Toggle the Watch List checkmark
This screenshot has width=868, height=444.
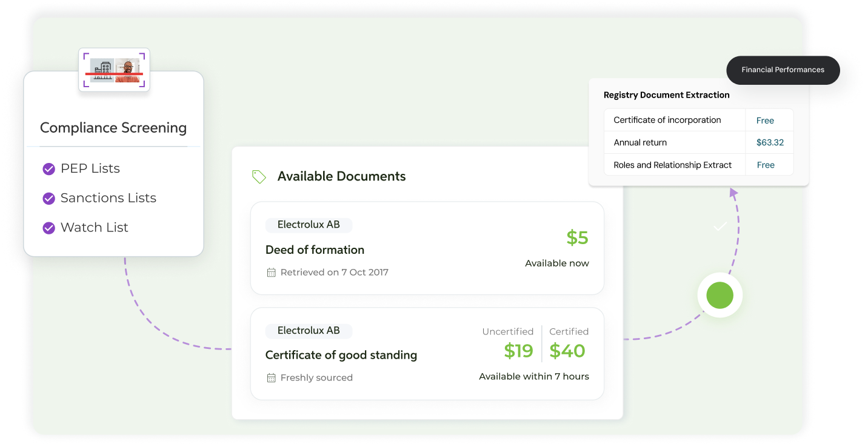(x=49, y=228)
